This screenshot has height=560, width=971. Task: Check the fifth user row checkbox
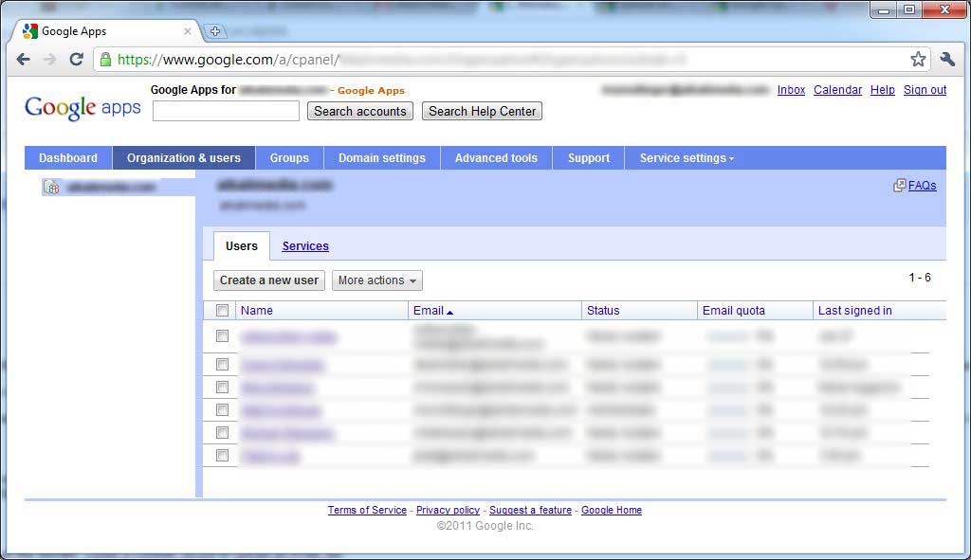[222, 432]
